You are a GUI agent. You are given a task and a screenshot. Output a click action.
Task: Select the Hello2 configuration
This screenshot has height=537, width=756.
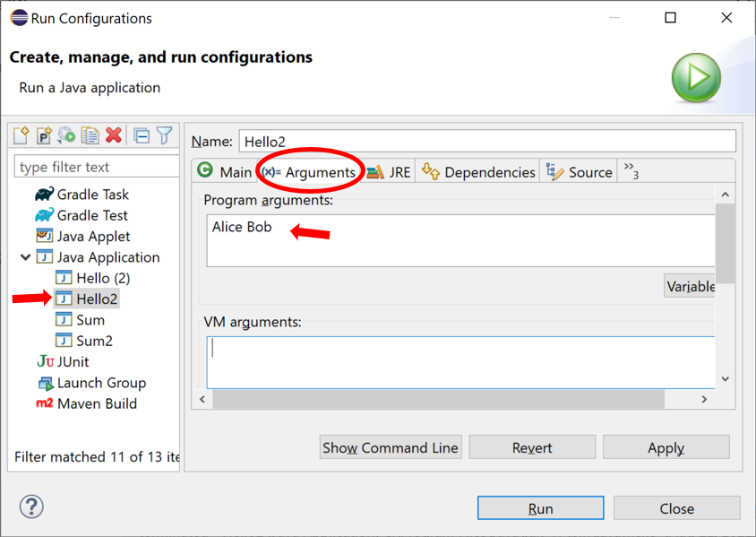point(86,299)
